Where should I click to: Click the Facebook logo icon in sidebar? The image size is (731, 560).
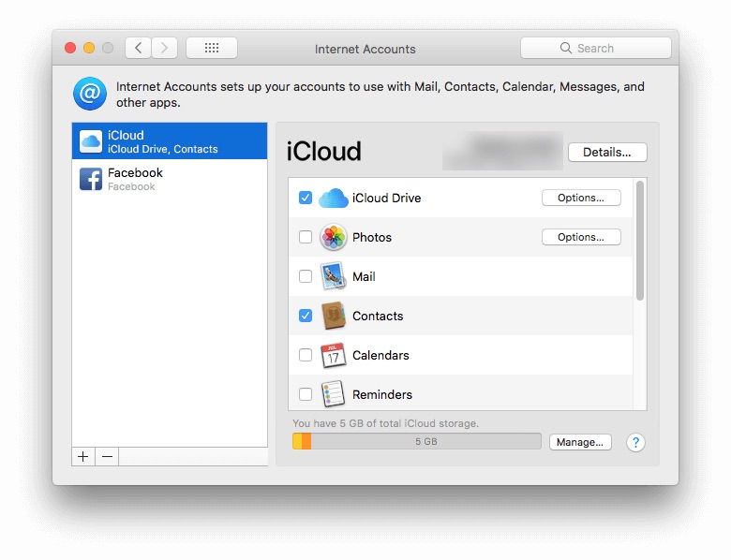tap(91, 179)
